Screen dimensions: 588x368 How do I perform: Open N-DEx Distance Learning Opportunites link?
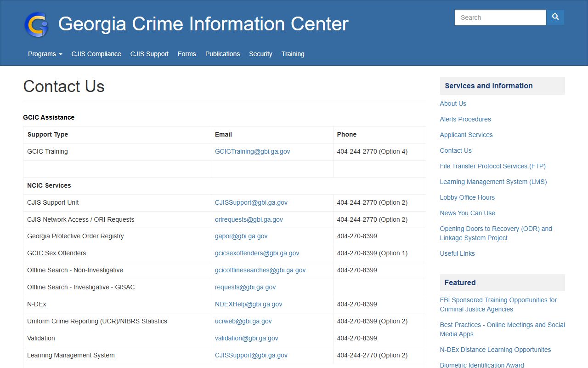coord(496,350)
